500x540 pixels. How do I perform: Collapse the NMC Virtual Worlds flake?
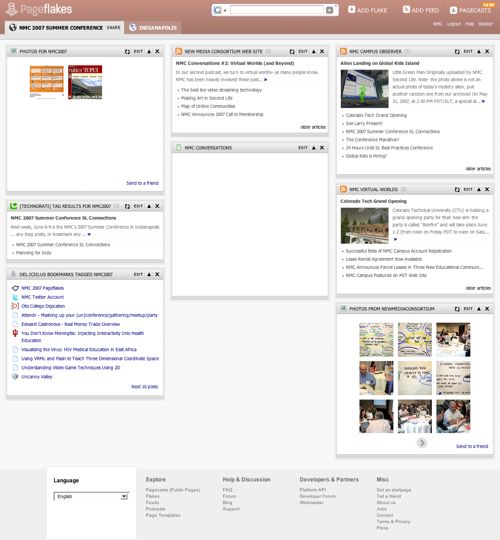click(x=479, y=189)
